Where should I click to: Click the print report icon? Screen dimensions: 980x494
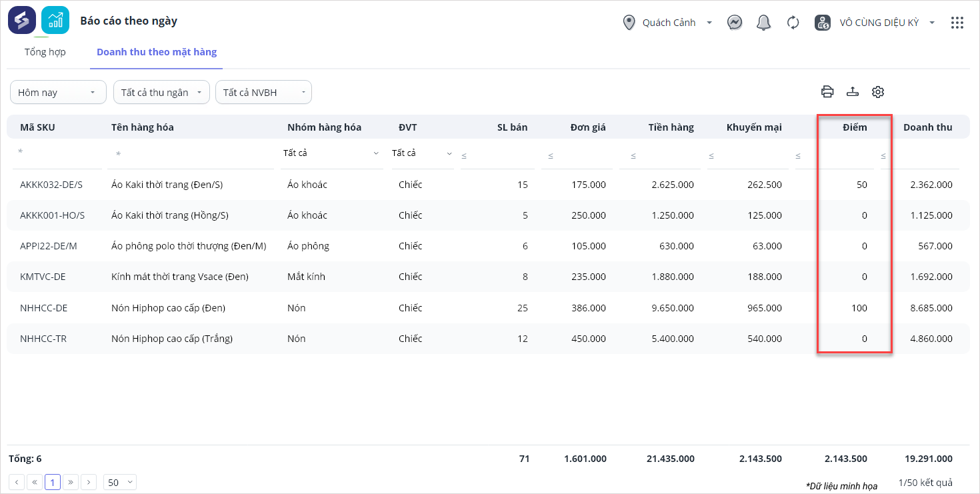coord(827,92)
